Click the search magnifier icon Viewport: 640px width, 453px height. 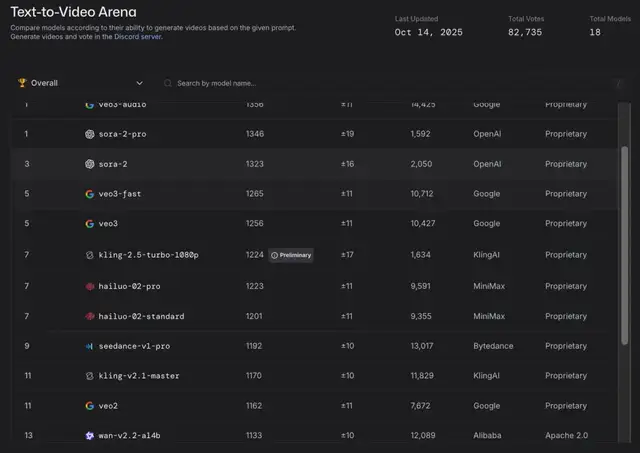168,83
